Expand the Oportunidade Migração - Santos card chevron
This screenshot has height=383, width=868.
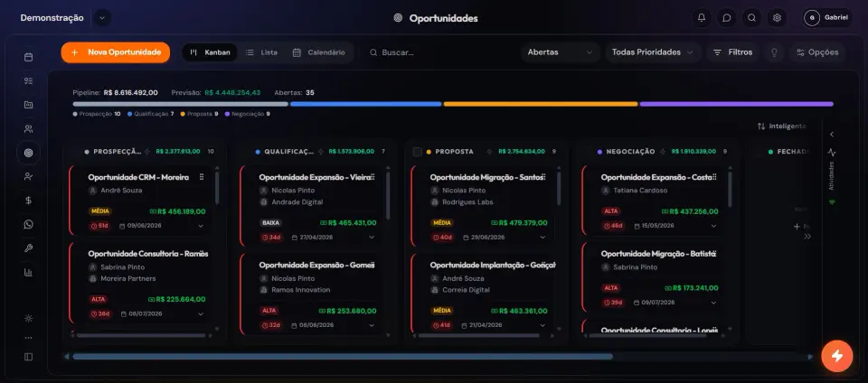542,238
